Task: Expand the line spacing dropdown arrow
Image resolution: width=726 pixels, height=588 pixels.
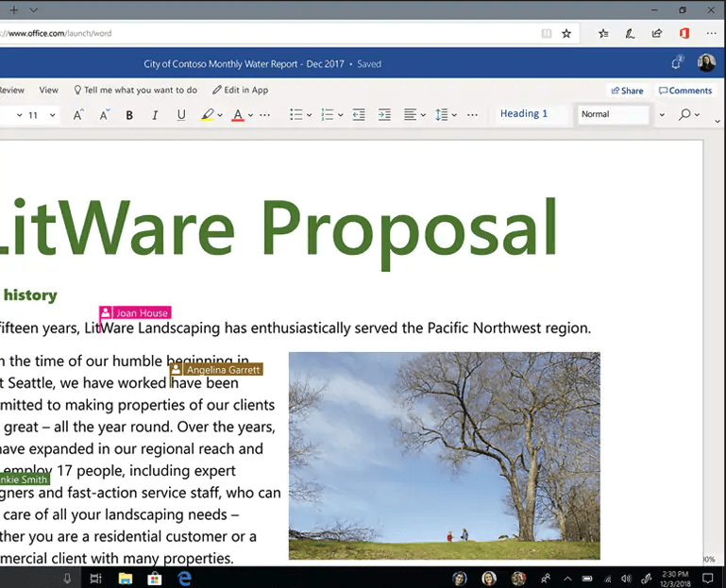Action: 454,115
